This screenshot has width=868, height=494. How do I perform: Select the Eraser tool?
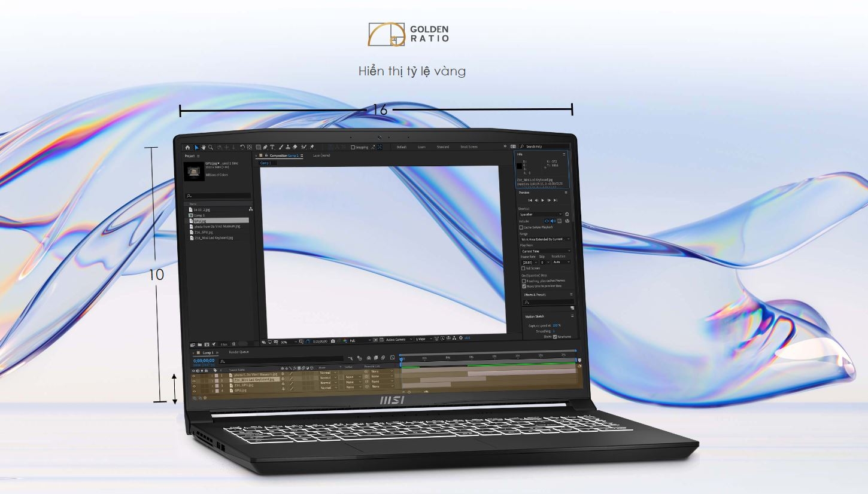tap(295, 147)
